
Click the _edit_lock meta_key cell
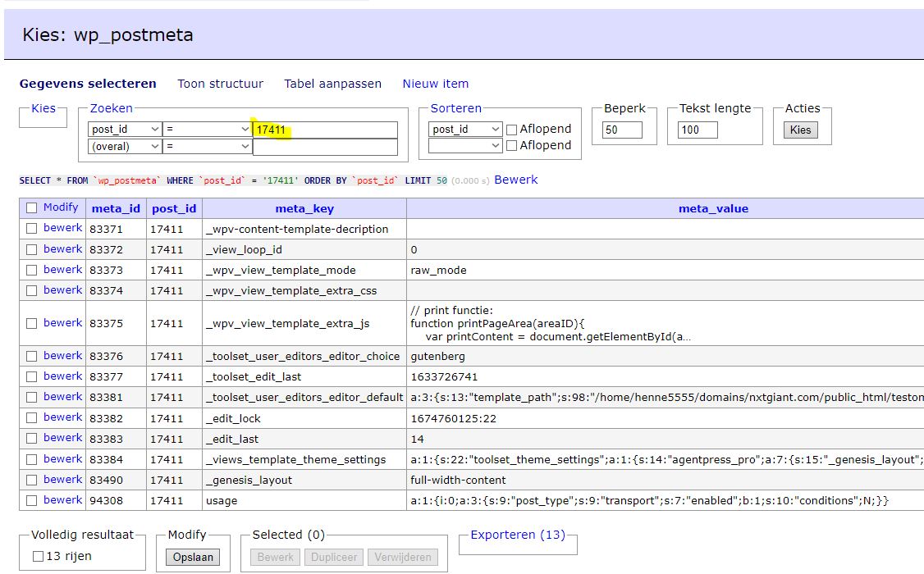[304, 418]
